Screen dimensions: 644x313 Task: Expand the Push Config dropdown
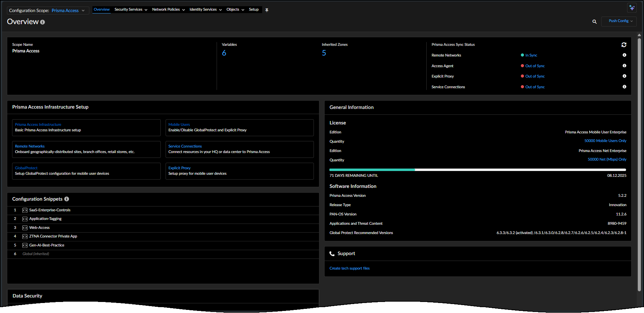click(620, 21)
